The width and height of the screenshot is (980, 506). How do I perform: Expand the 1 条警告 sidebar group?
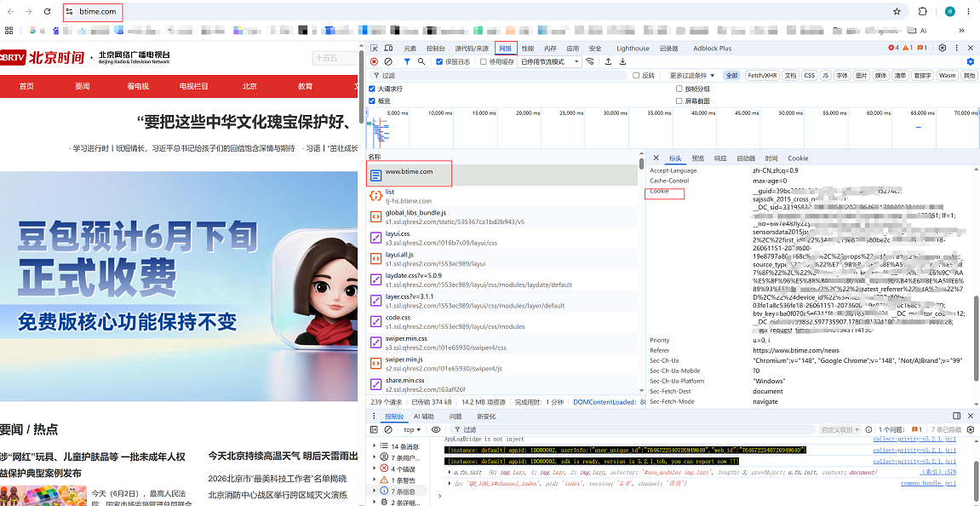[x=375, y=480]
